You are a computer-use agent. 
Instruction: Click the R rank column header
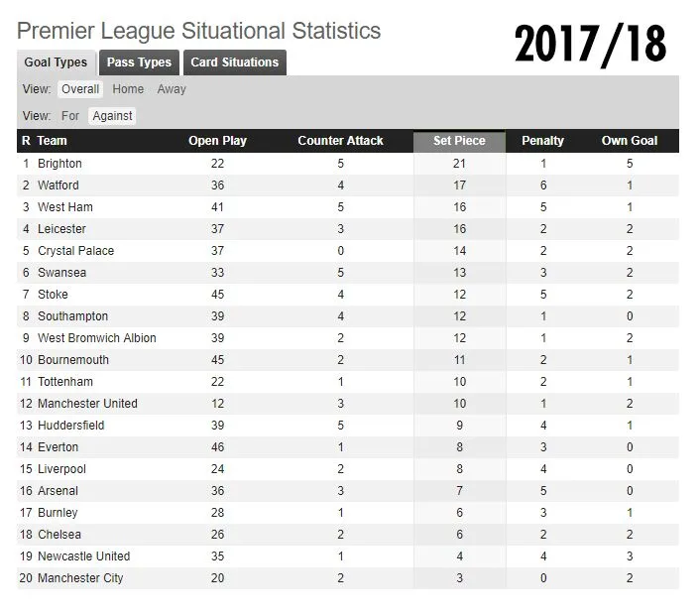26,141
